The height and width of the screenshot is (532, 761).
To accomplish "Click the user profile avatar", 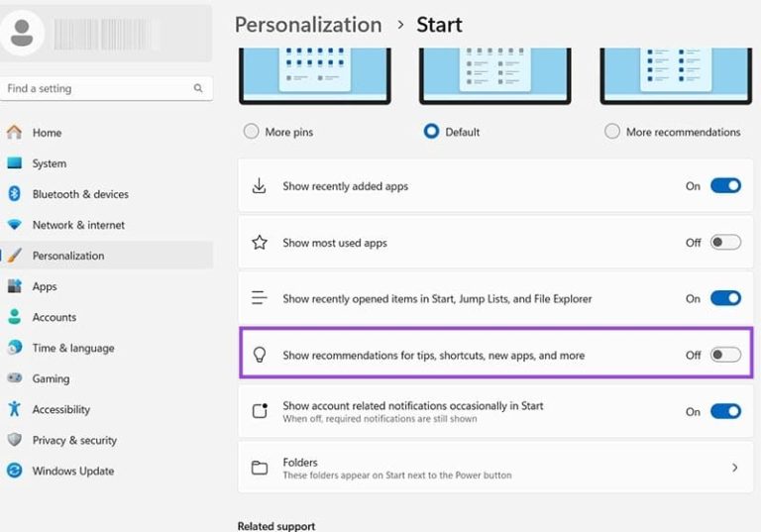I will coord(22,33).
